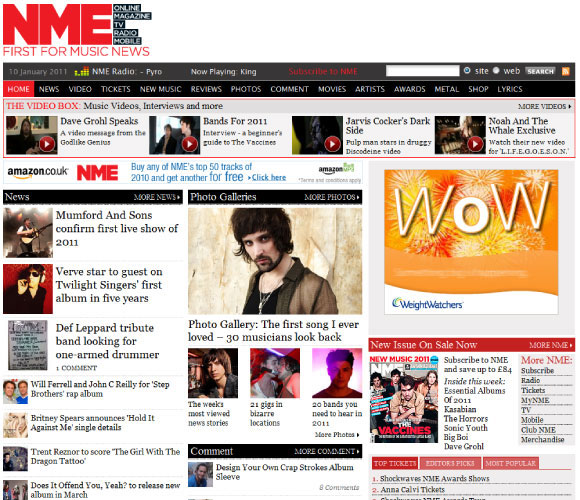Click '1 COMMENT' under Def Leppard story
Screen dimensions: 580x500
(x=76, y=368)
